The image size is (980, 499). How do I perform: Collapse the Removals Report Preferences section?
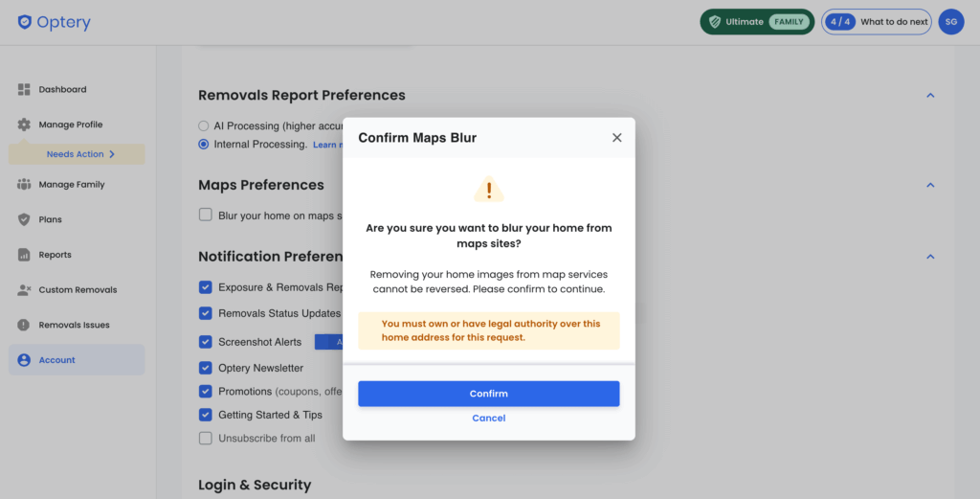[930, 96]
